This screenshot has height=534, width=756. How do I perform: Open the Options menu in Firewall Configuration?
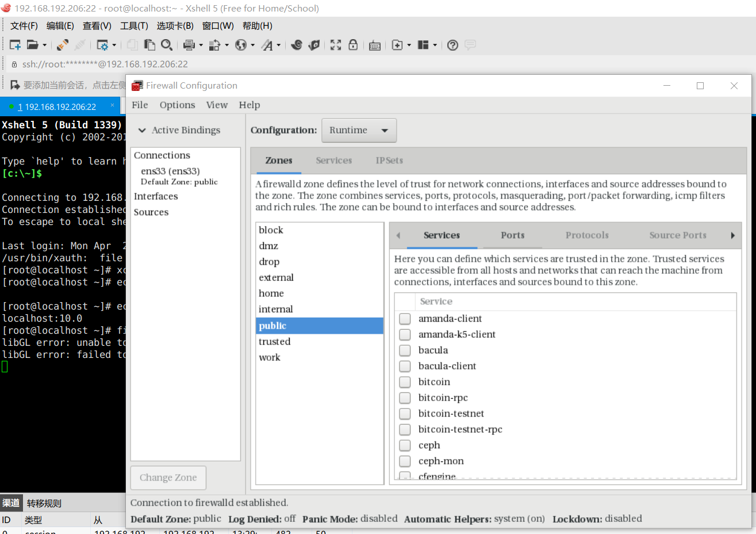click(x=177, y=105)
